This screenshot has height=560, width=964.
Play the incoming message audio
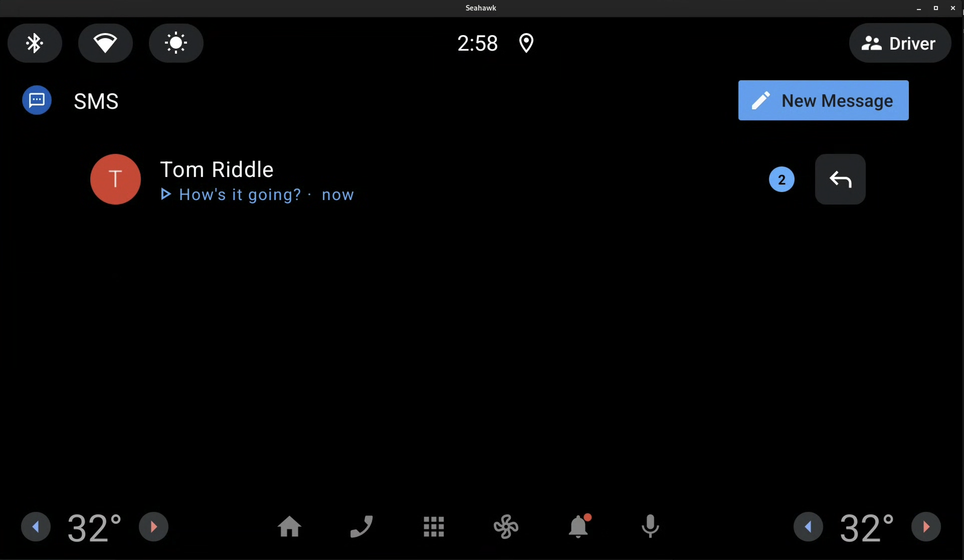(x=166, y=194)
